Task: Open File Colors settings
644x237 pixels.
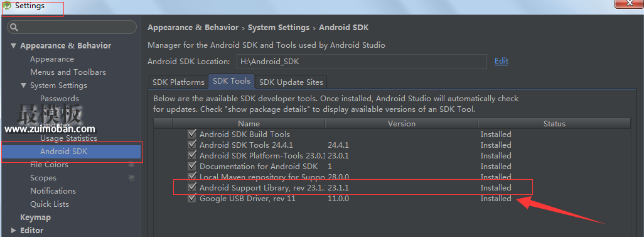Action: (x=49, y=165)
